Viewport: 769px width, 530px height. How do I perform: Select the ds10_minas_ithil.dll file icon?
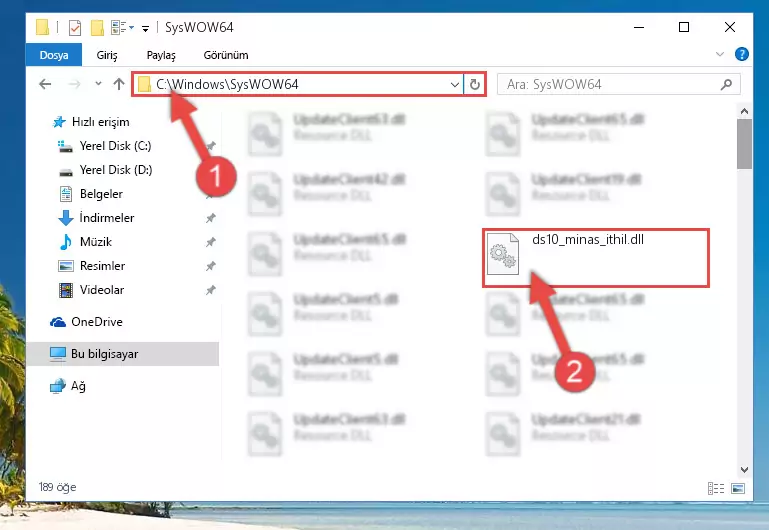[503, 254]
